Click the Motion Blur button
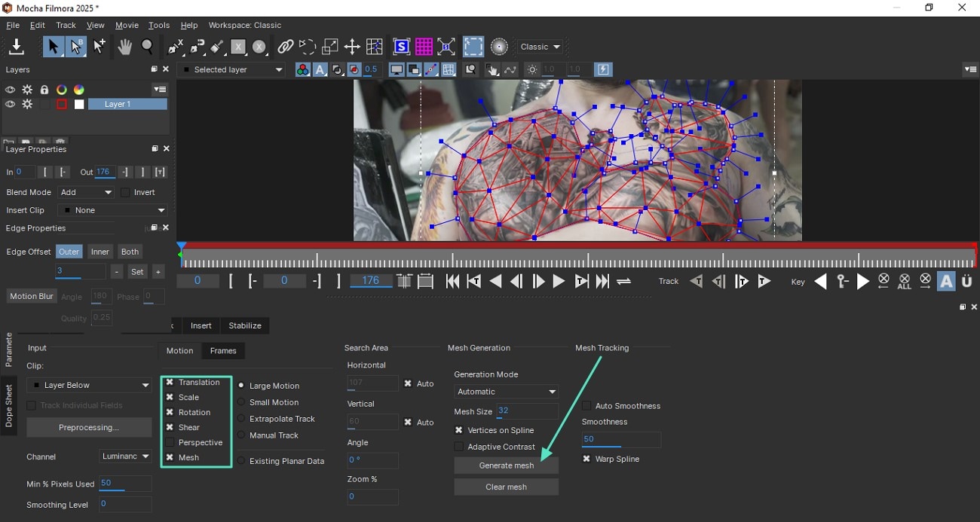 (x=32, y=297)
